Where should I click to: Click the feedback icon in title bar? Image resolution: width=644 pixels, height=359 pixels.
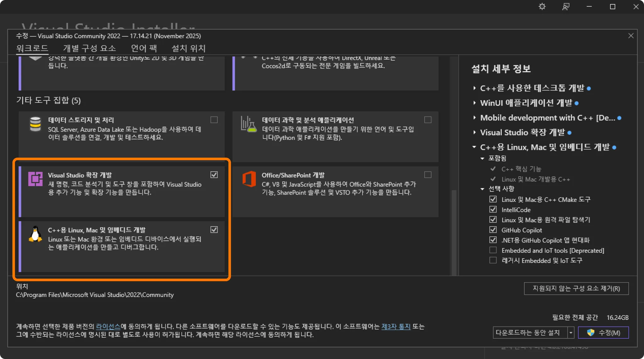tap(566, 7)
